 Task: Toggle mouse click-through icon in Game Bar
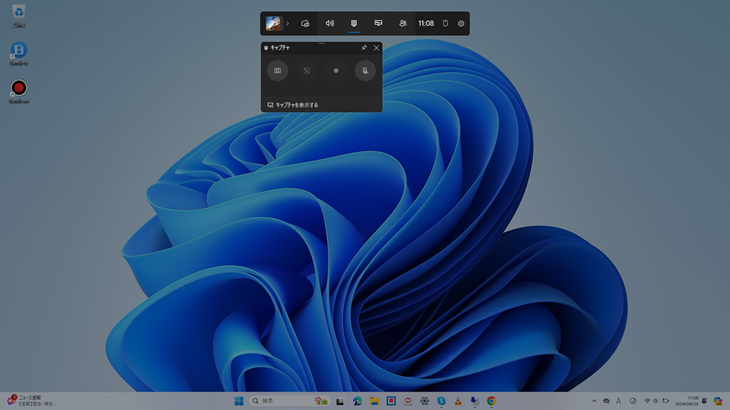coord(445,23)
